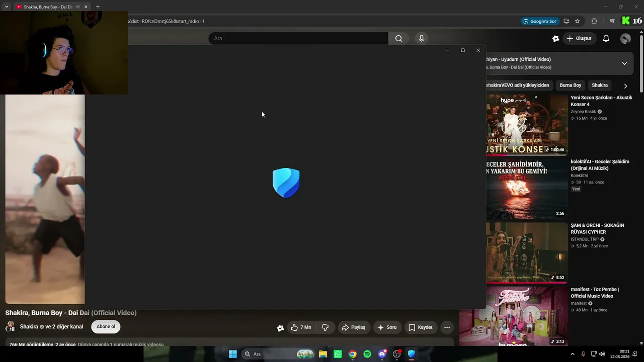Viewport: 644px width, 362px height.
Task: Click the sparkle icon left of like button
Action: (x=280, y=328)
